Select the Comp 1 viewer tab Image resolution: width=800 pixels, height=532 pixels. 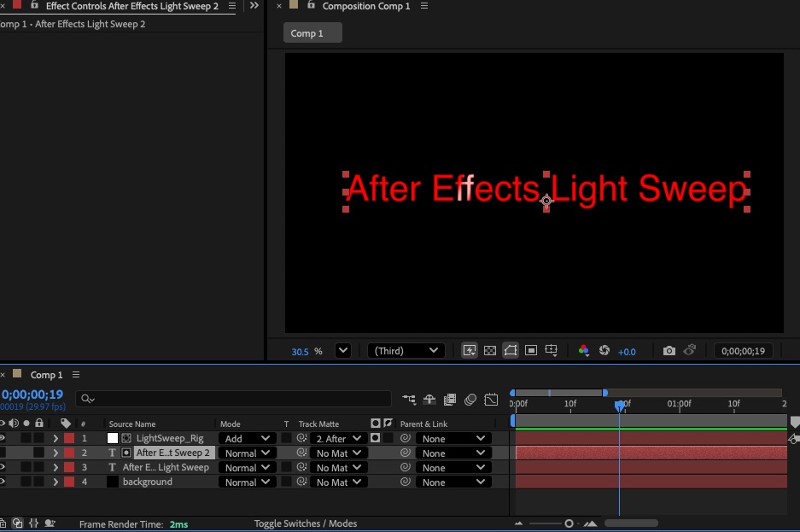[312, 33]
